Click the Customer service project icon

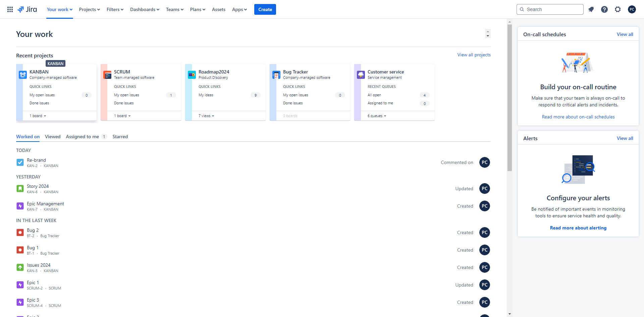tap(361, 75)
